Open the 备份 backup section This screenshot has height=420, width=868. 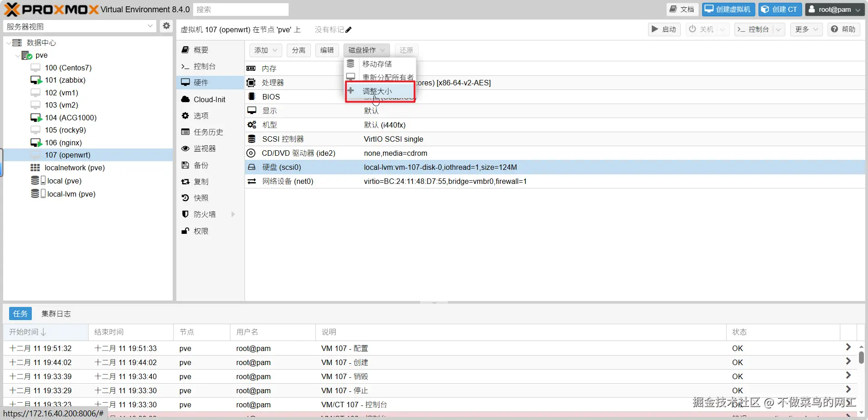coord(210,165)
